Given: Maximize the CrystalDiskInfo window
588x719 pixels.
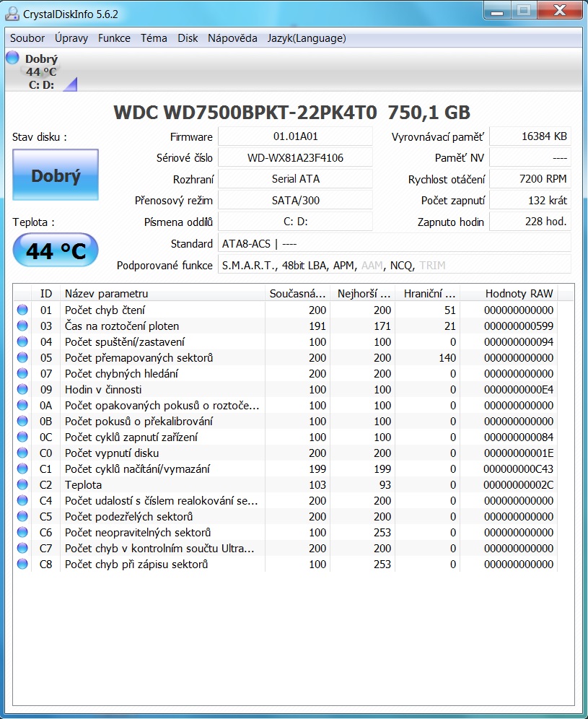Looking at the screenshot, I should [523, 11].
